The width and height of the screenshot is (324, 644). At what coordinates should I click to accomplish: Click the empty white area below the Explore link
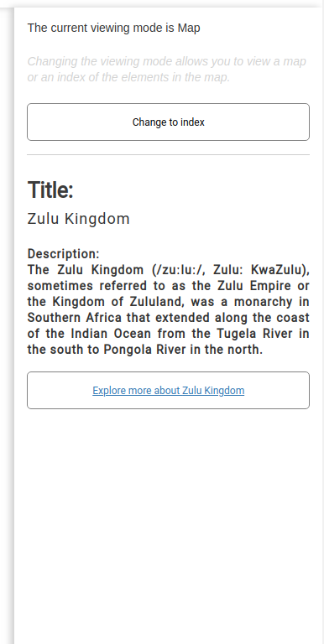coord(168,526)
